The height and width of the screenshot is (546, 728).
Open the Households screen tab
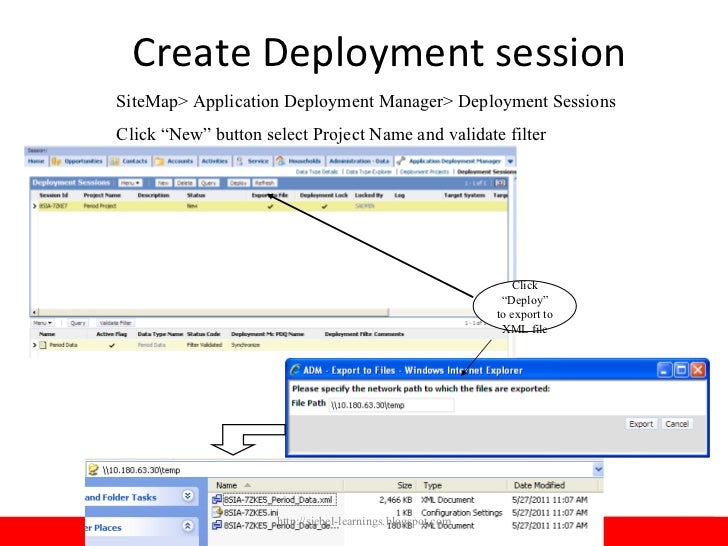point(305,161)
